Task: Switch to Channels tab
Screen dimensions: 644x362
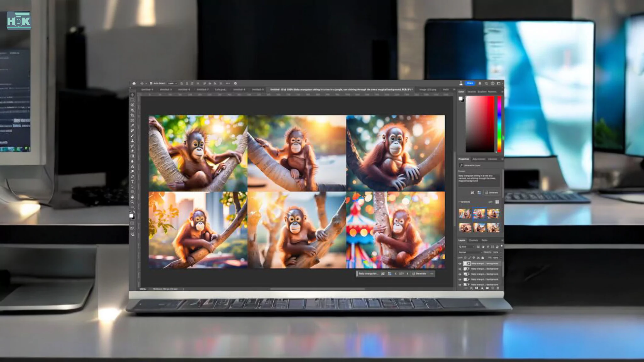Action: point(473,240)
